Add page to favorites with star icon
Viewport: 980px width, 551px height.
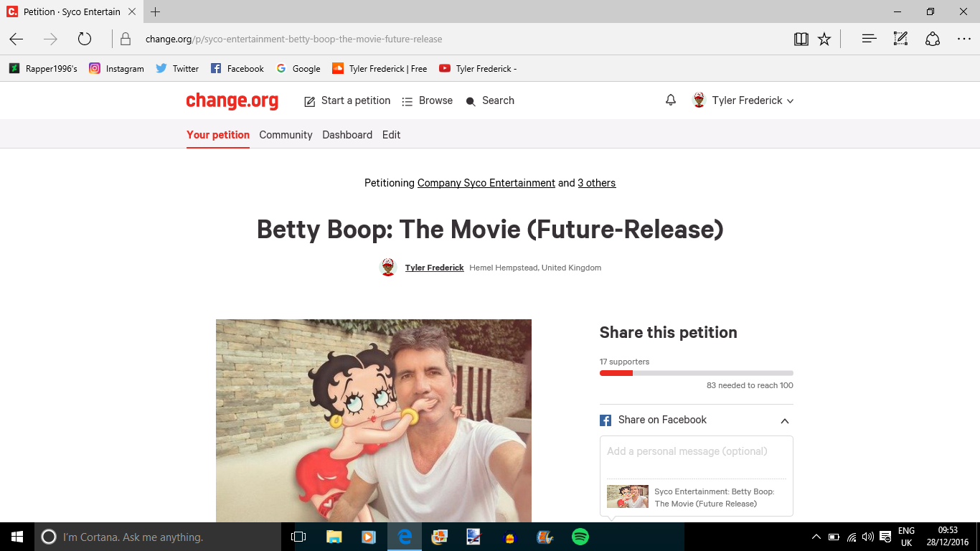[x=824, y=39]
